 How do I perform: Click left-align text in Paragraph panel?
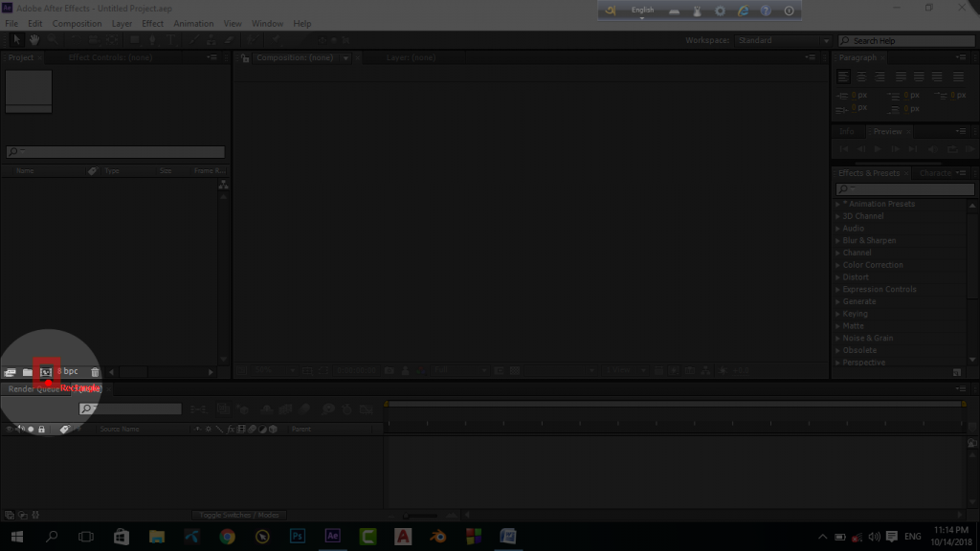click(843, 77)
